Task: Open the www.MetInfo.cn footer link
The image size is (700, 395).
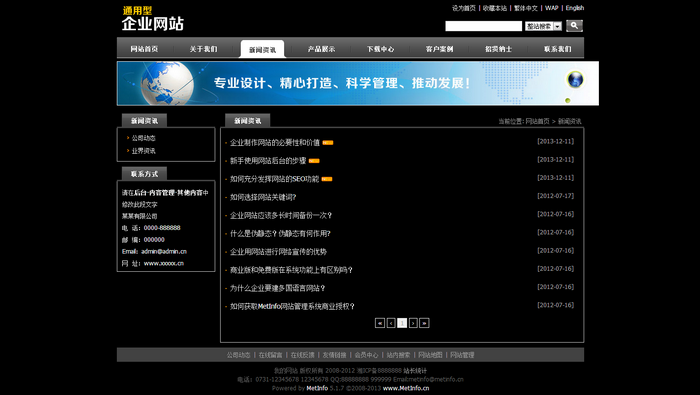Action: [406, 388]
